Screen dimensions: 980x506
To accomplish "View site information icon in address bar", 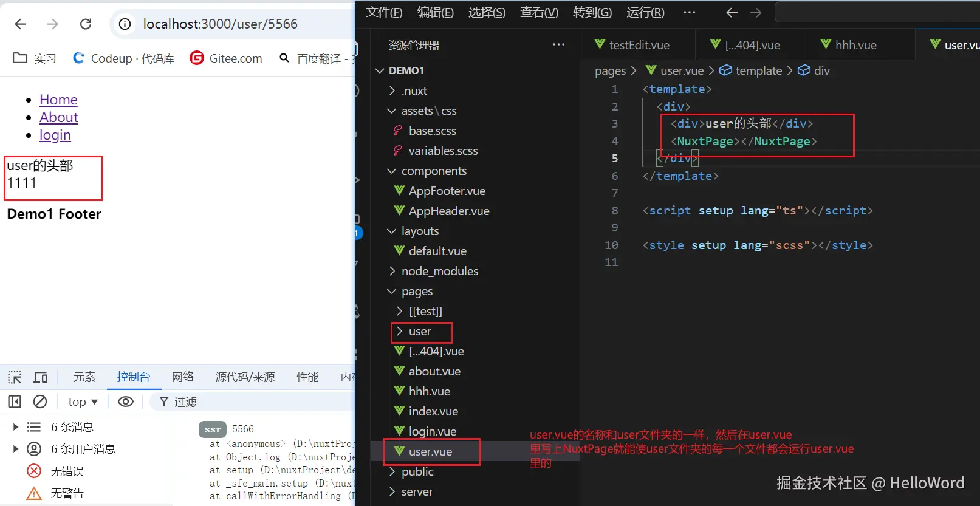I will (125, 24).
